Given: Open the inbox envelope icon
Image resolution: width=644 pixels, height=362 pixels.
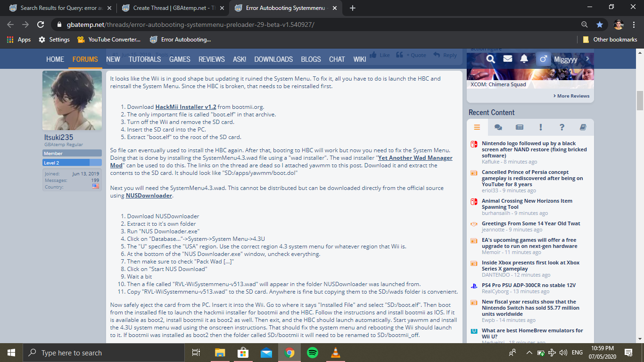Looking at the screenshot, I should (508, 59).
